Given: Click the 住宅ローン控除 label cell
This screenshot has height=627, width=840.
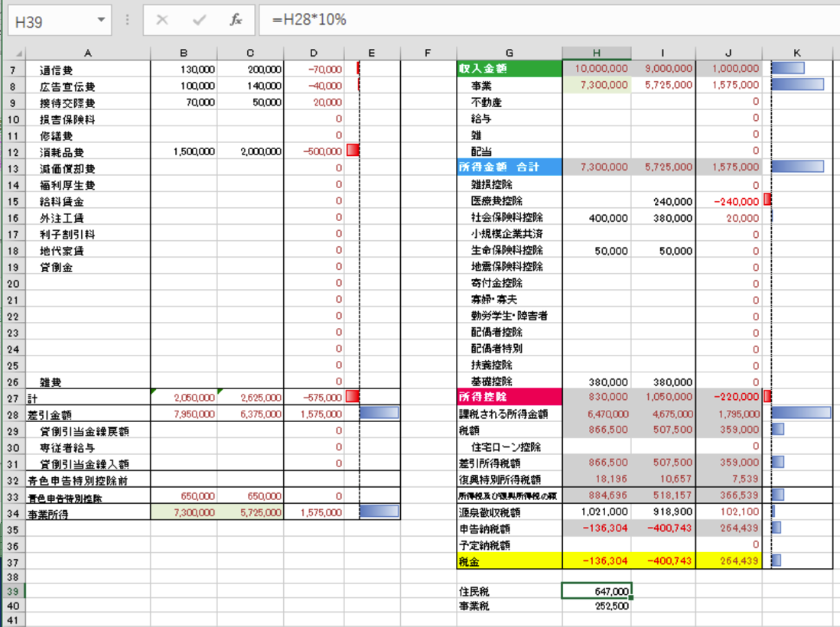Looking at the screenshot, I should click(x=510, y=447).
